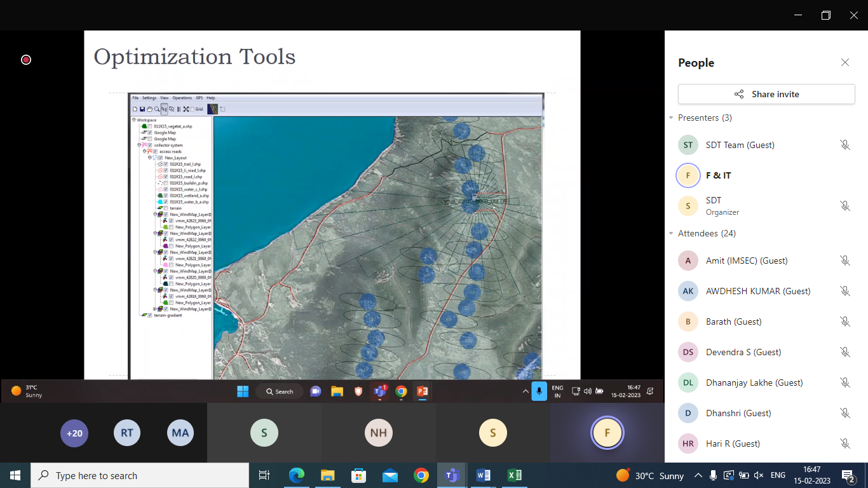Click the Share invite button
868x488 pixels.
[x=766, y=94]
